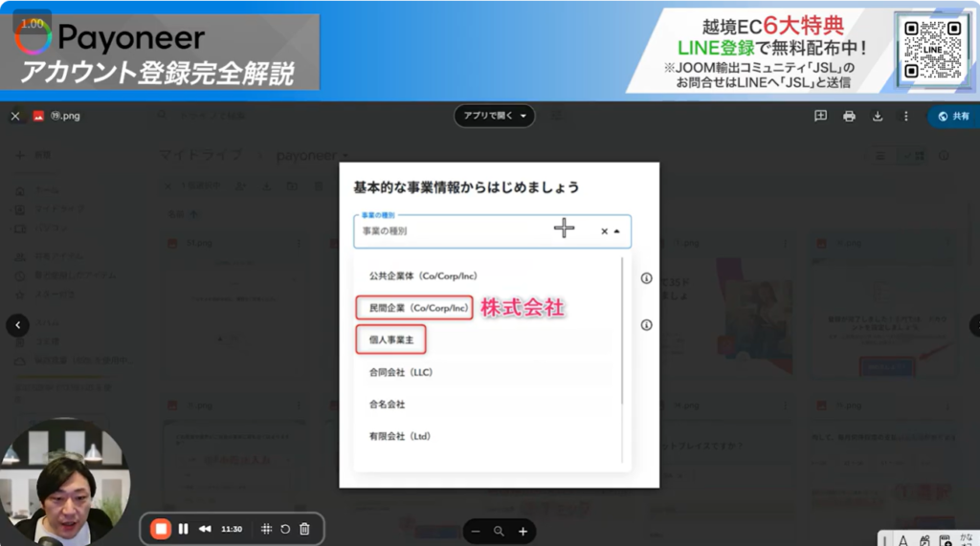This screenshot has width=980, height=546.
Task: Go to previous image with left arrow
Action: point(17,325)
